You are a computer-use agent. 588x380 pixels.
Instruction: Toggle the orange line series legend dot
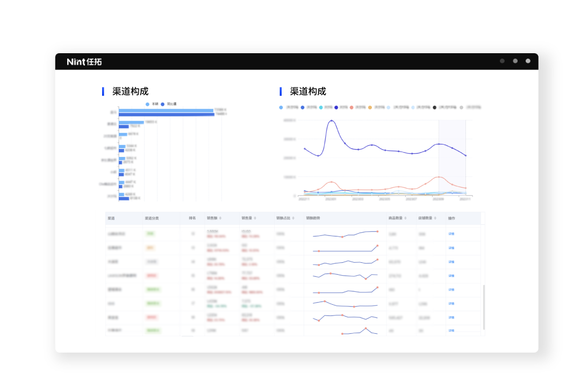tap(370, 107)
